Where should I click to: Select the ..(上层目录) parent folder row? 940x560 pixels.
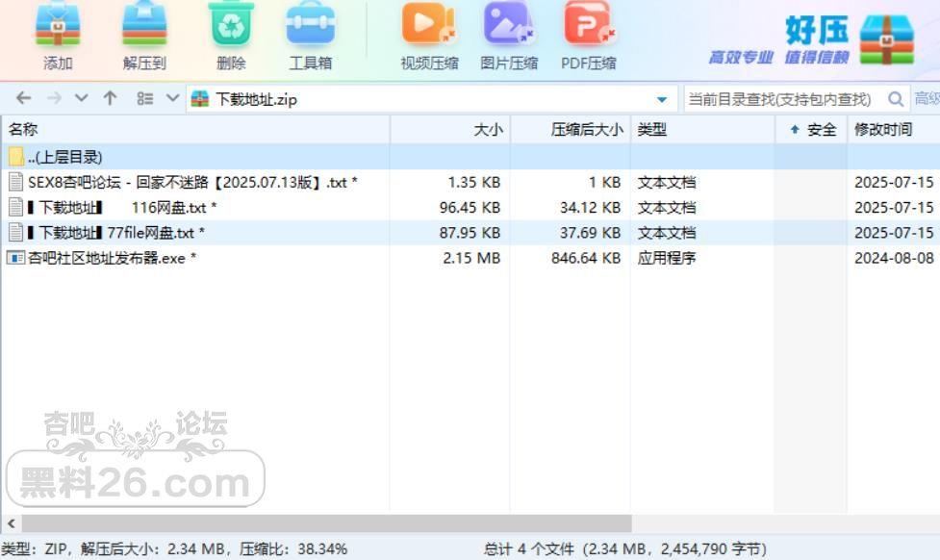(470, 157)
